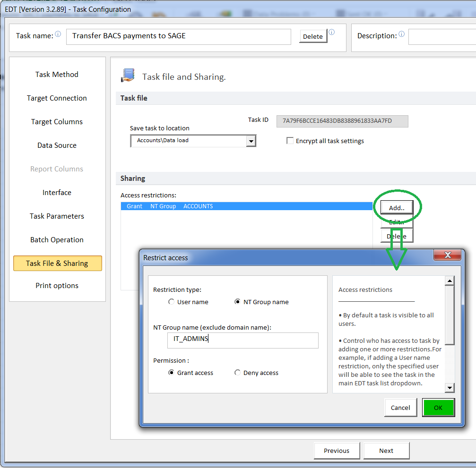Screen dimensions: 476x468
Task: Cancel the Restrict access dialog
Action: click(x=400, y=407)
